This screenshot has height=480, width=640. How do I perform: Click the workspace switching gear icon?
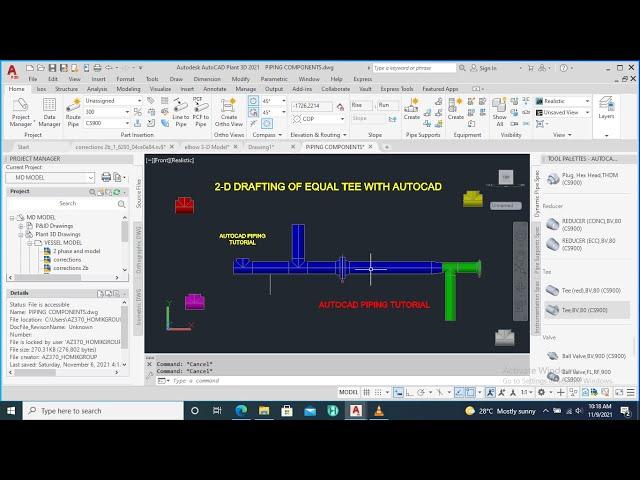[x=541, y=392]
